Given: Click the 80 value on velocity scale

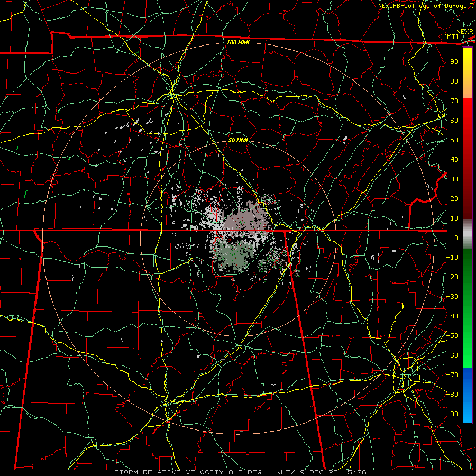Looking at the screenshot, I should pyautogui.click(x=454, y=81).
